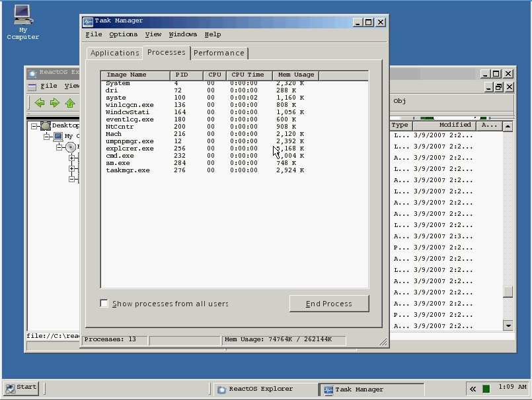
Task: Click the Explorer scrollbar down arrow
Action: 508,325
